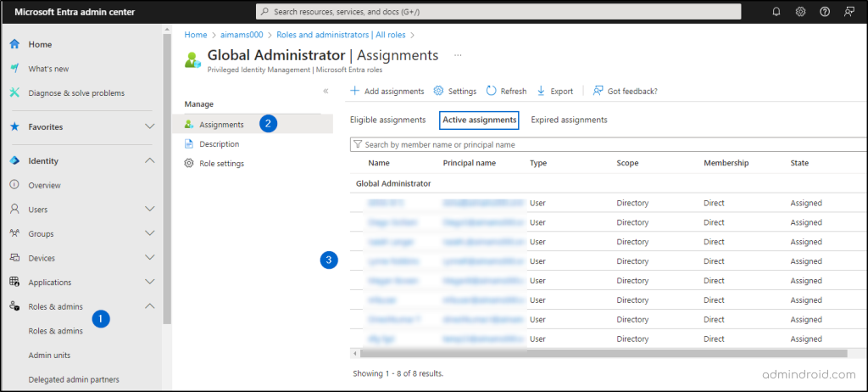The width and height of the screenshot is (868, 392).
Task: Collapse the Identity section chevron
Action: pyautogui.click(x=149, y=161)
